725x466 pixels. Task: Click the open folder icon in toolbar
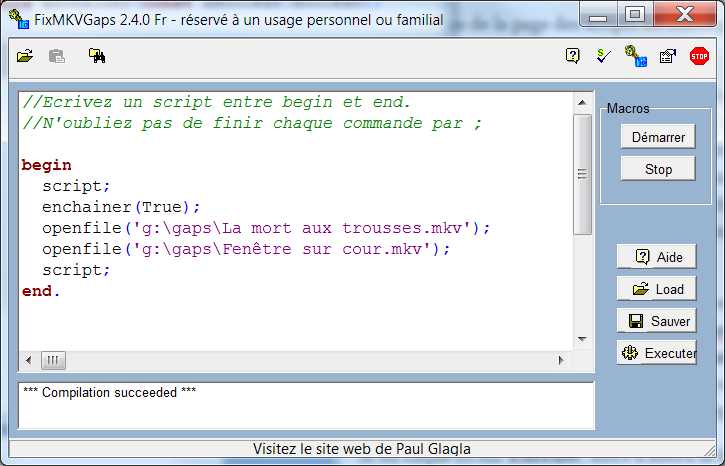(25, 56)
